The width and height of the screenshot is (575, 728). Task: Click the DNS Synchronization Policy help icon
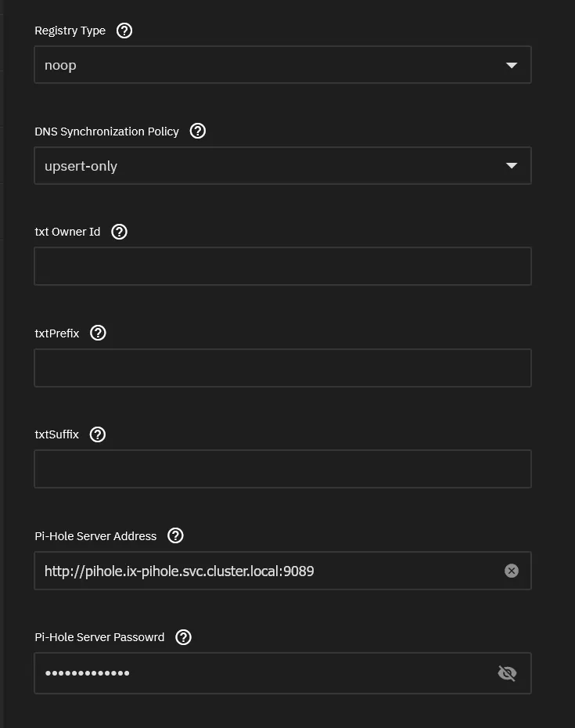197,131
